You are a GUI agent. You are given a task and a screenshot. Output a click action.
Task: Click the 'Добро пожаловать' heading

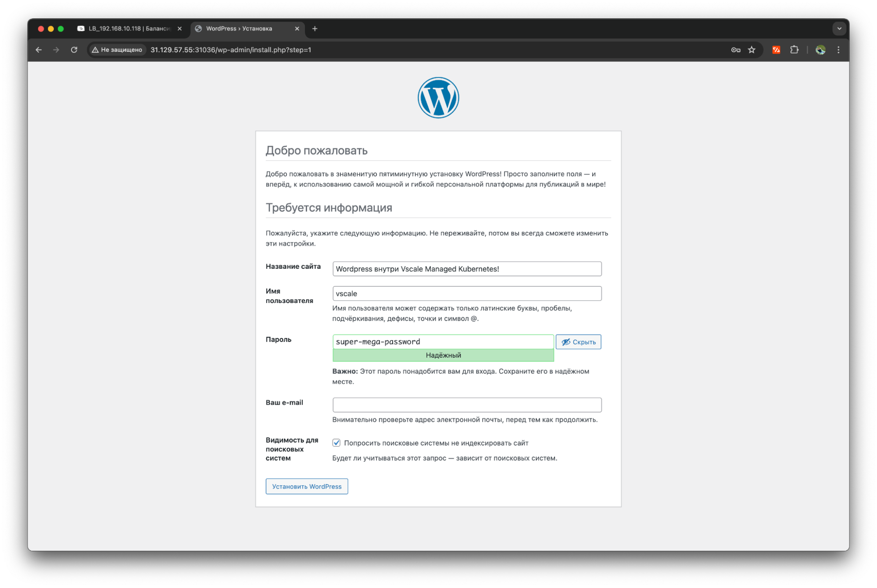tap(316, 150)
